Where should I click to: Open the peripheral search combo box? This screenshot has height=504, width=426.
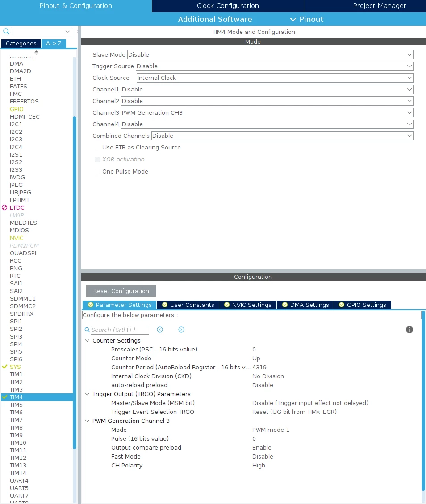point(42,32)
